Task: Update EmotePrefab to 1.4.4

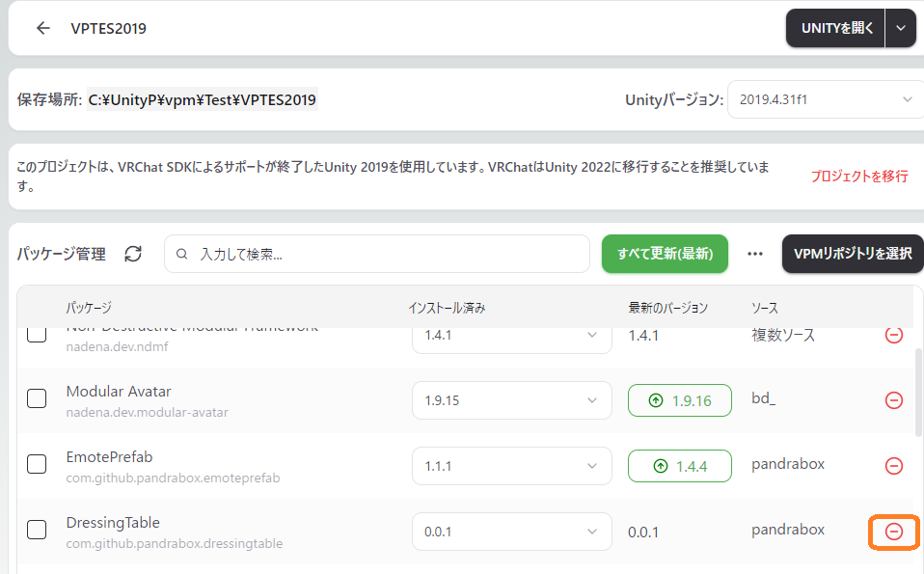Action: click(679, 466)
